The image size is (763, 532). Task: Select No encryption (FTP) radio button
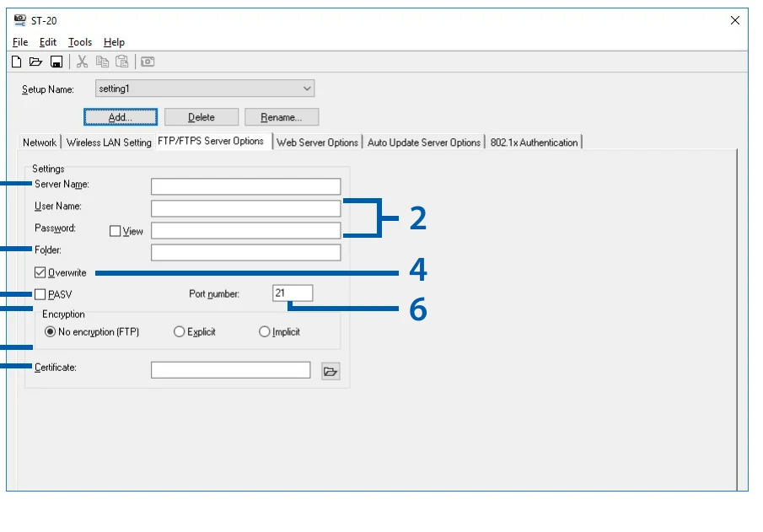(x=50, y=332)
